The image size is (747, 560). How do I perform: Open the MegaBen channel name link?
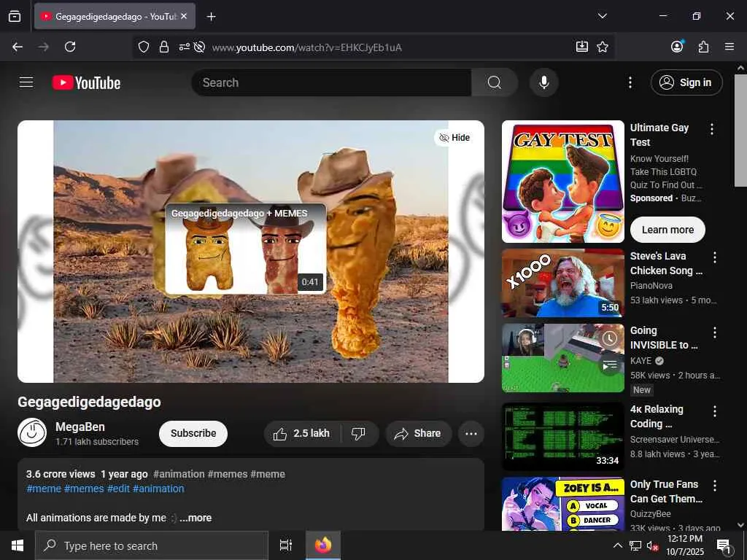80,427
